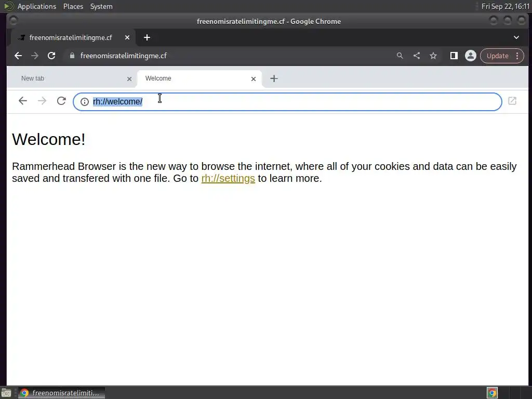Viewport: 532px width, 399px height.
Task: Click the info icon in rh:// address bar
Action: (x=85, y=101)
